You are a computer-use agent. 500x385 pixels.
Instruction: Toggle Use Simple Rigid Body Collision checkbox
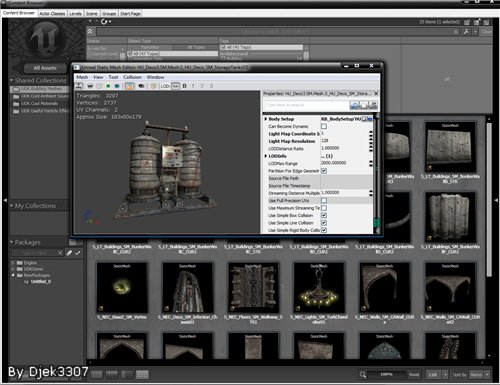[324, 230]
